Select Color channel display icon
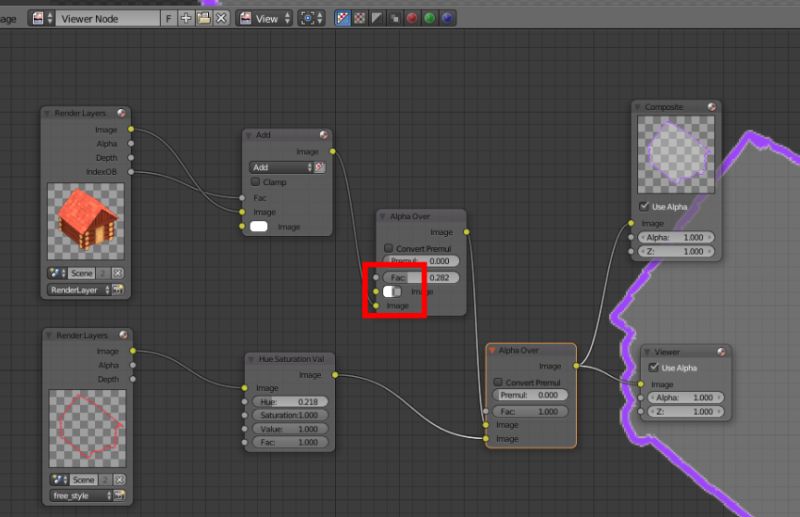The height and width of the screenshot is (517, 800). [x=360, y=19]
